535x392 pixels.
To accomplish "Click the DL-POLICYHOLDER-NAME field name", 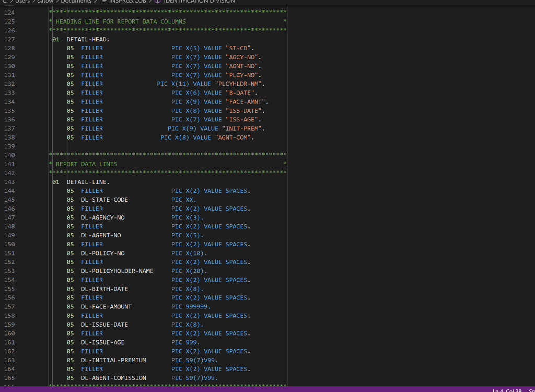I will [117, 271].
